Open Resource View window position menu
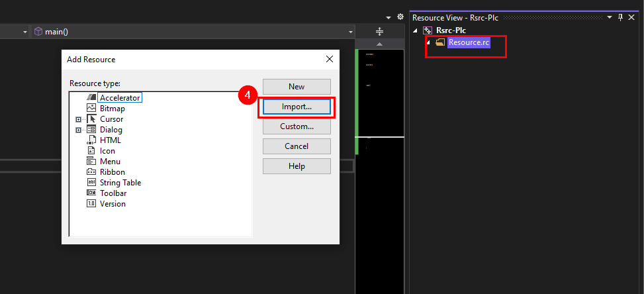The image size is (644, 294). [x=610, y=18]
